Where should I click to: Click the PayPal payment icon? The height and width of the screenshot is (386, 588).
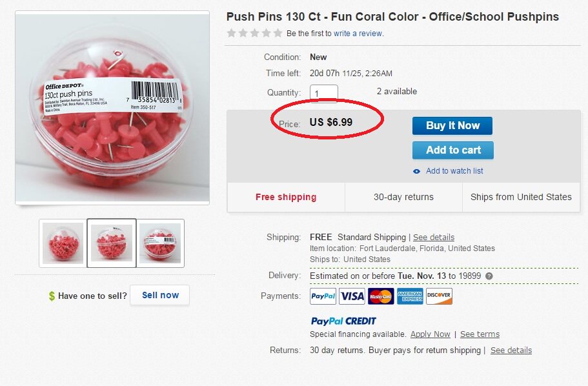pos(323,296)
